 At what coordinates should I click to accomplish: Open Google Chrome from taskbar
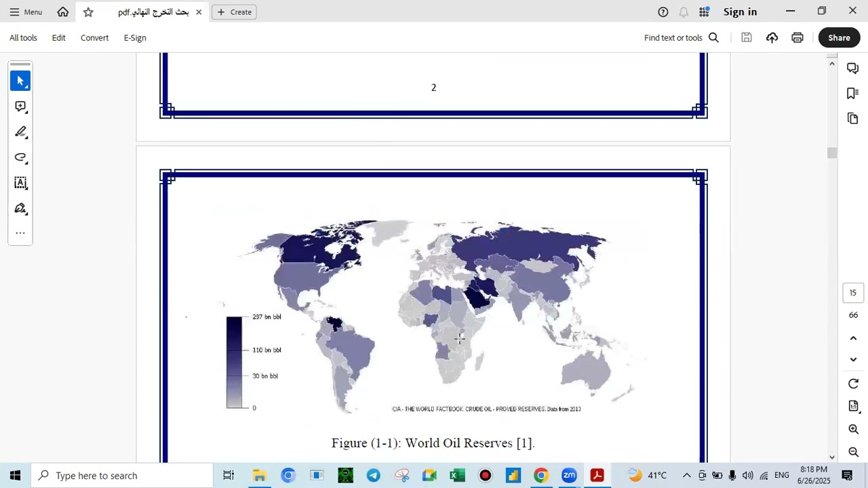[x=540, y=476]
